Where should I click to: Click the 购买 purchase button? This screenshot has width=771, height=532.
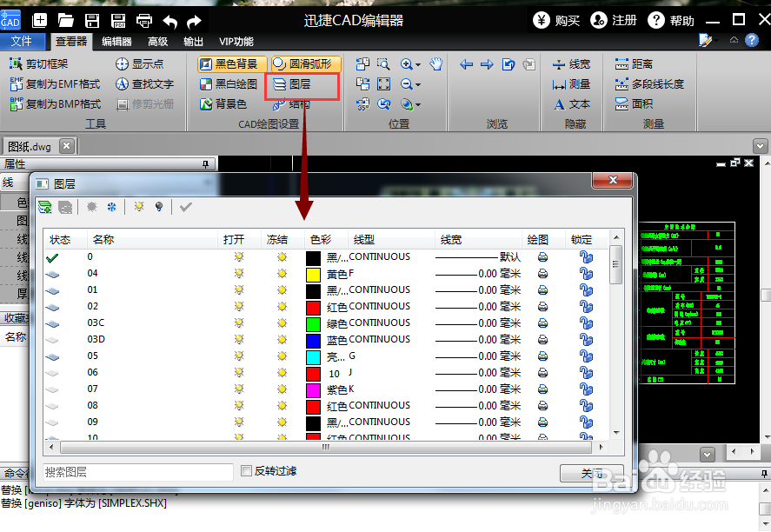[556, 20]
